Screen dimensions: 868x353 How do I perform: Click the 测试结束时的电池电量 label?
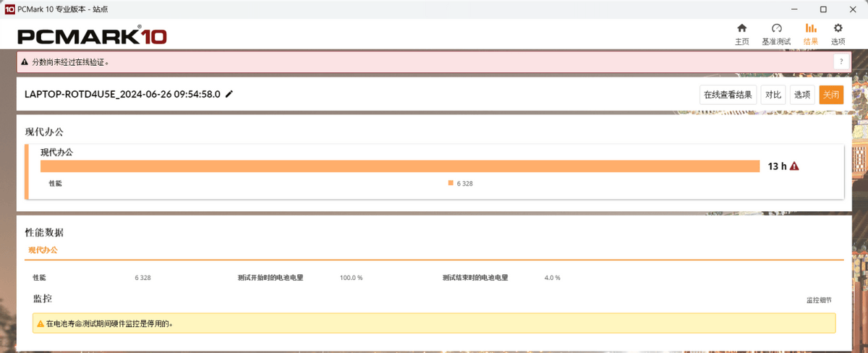pyautogui.click(x=475, y=278)
